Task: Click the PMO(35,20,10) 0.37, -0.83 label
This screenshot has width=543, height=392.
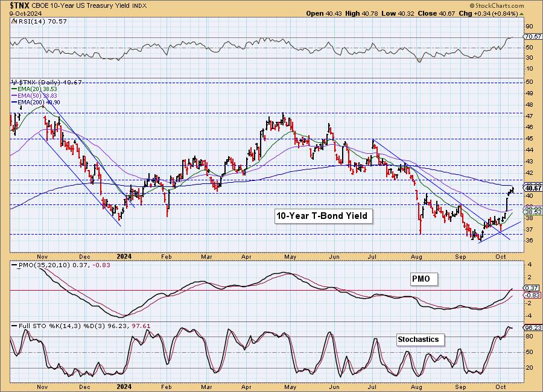Action: (64, 265)
